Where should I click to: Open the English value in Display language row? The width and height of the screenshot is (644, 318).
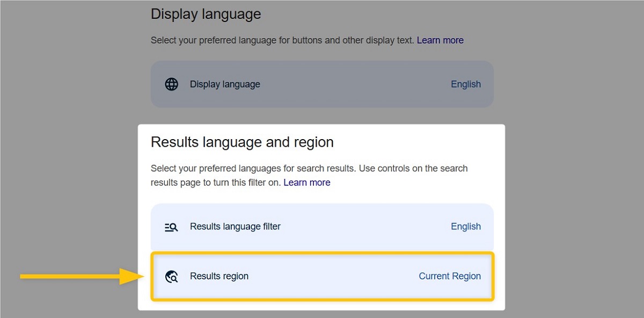(466, 84)
